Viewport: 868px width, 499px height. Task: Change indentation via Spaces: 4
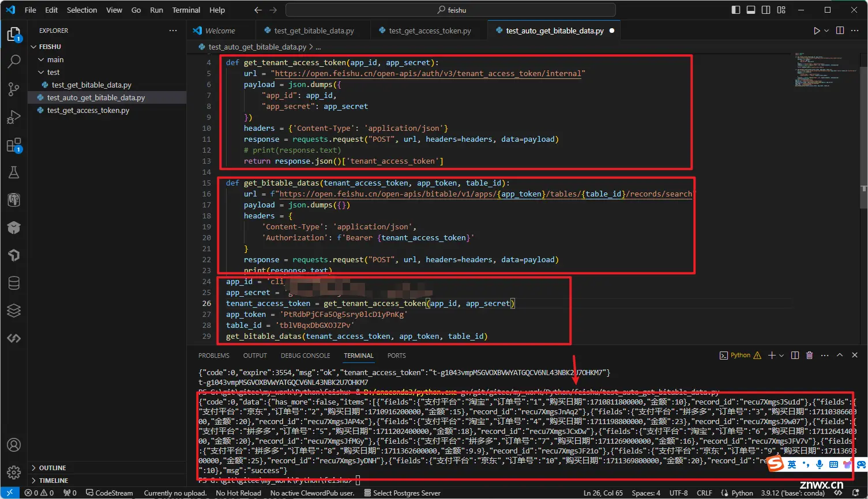click(646, 493)
